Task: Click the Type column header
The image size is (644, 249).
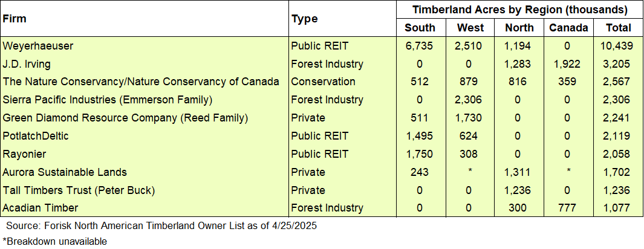Action: 304,18
